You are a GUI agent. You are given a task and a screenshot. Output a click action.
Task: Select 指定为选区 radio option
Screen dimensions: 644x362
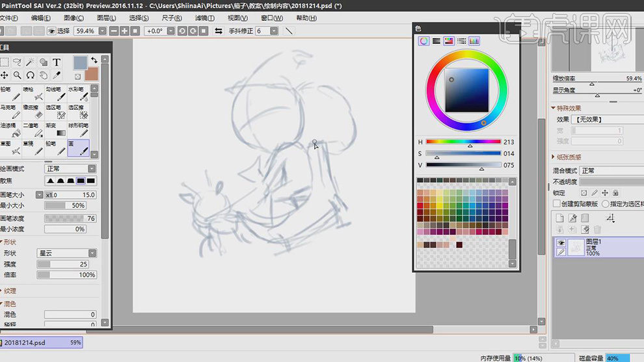[605, 203]
